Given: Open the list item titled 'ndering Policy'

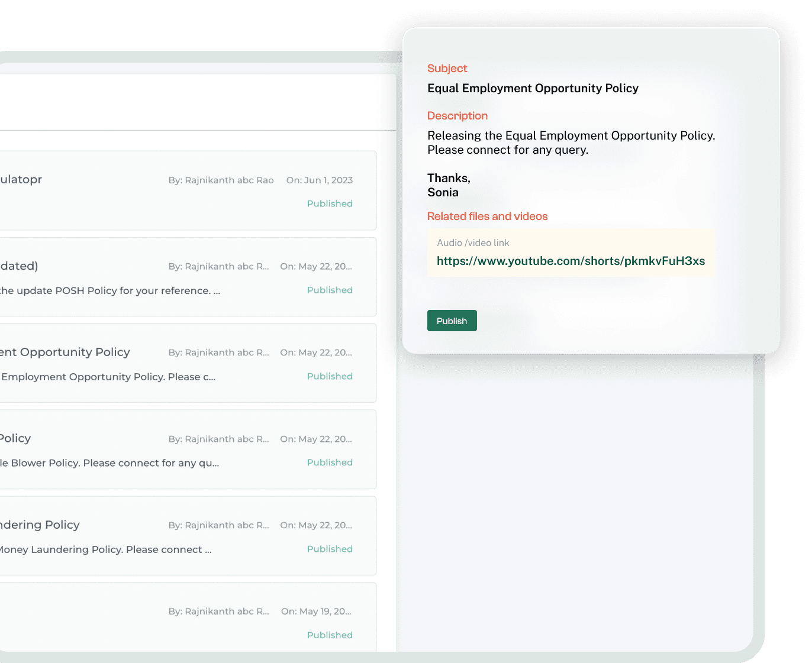Looking at the screenshot, I should tap(40, 525).
